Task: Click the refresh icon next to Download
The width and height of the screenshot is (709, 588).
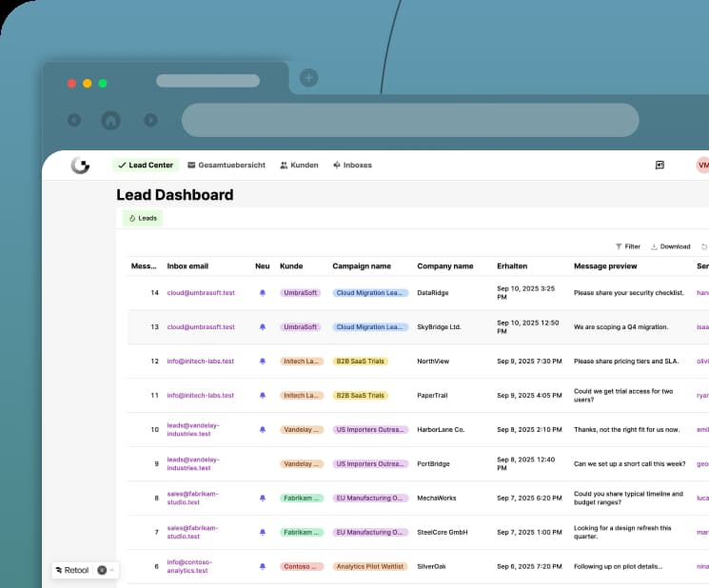Action: (x=704, y=246)
